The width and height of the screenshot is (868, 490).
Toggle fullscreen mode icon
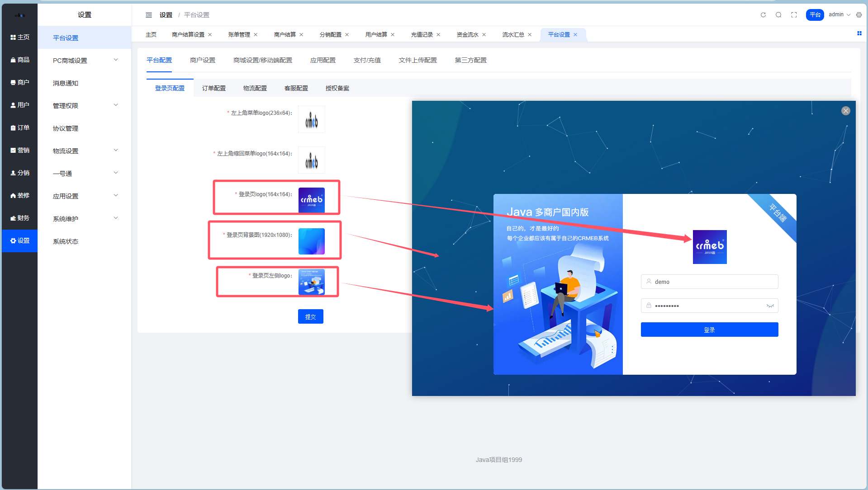click(794, 15)
